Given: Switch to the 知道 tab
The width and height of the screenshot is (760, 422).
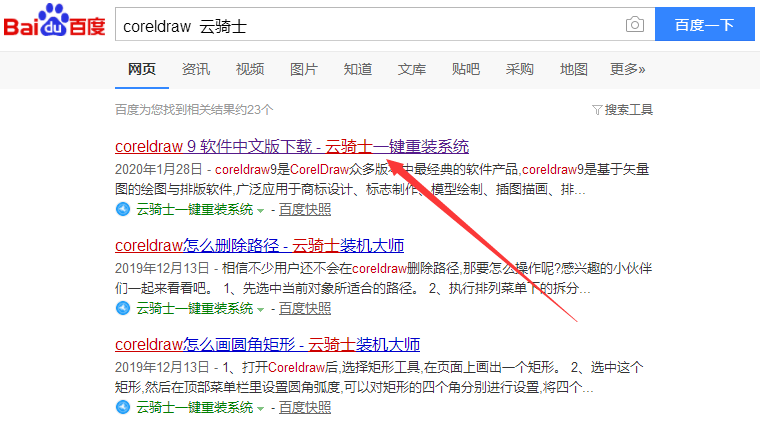Looking at the screenshot, I should pos(358,69).
